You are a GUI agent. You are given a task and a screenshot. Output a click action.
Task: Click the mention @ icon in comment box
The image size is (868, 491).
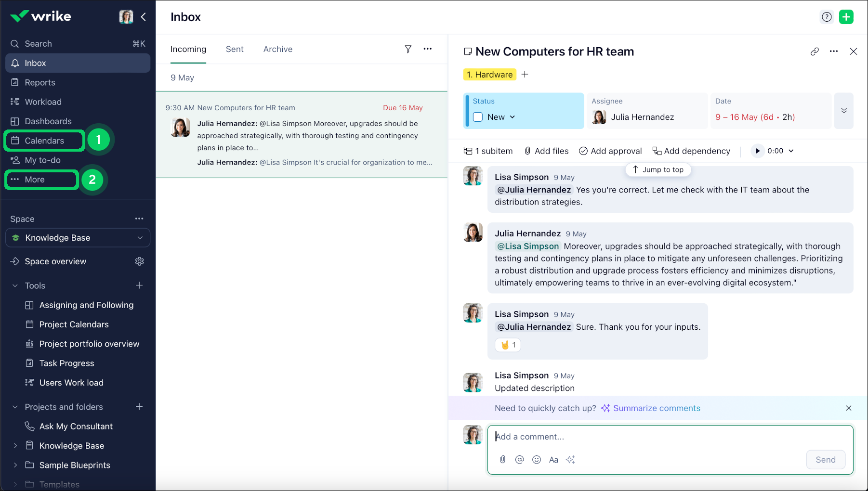pyautogui.click(x=519, y=460)
